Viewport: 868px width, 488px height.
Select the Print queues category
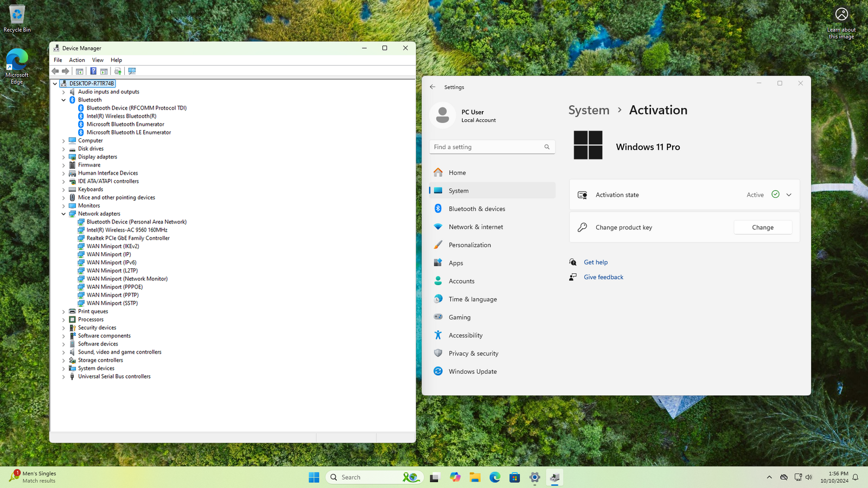pos(93,311)
